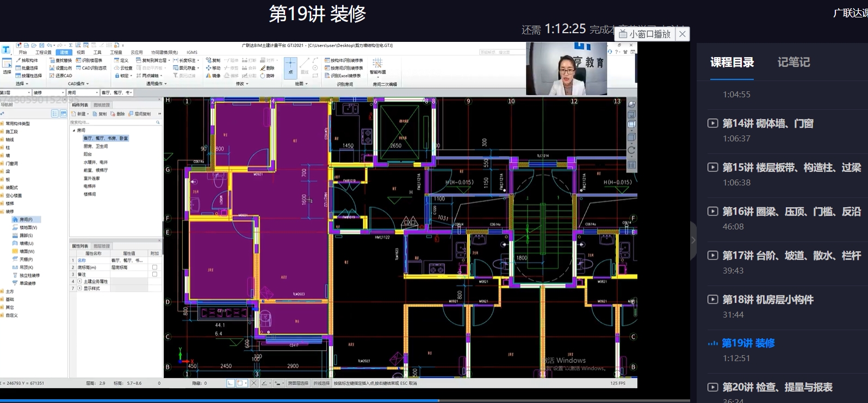Expand 土建业务属性 property group
Screen dimensions: 868x403
pyautogui.click(x=79, y=281)
